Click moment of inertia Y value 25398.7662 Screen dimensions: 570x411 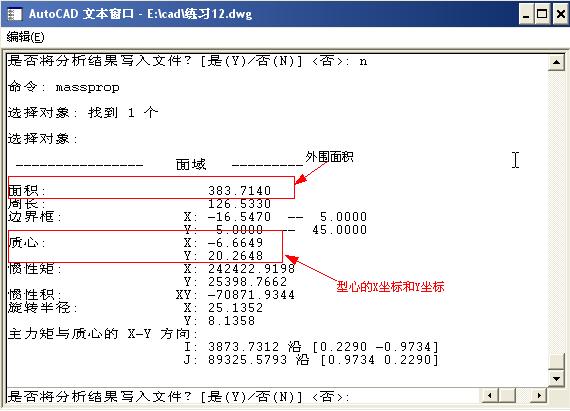[247, 282]
